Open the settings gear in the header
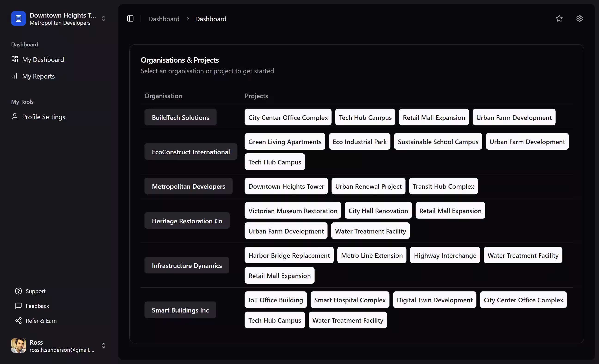This screenshot has height=364, width=599. [580, 18]
